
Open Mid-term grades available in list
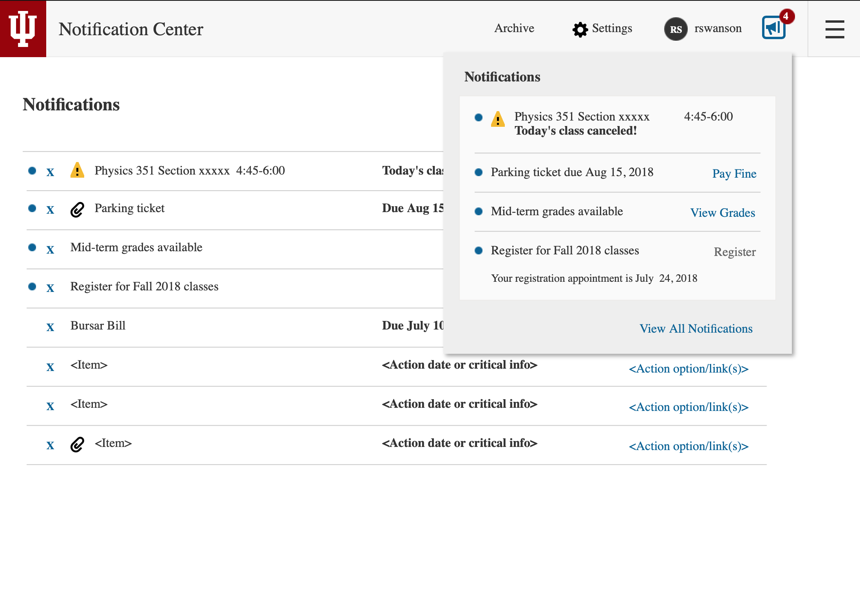[136, 247]
